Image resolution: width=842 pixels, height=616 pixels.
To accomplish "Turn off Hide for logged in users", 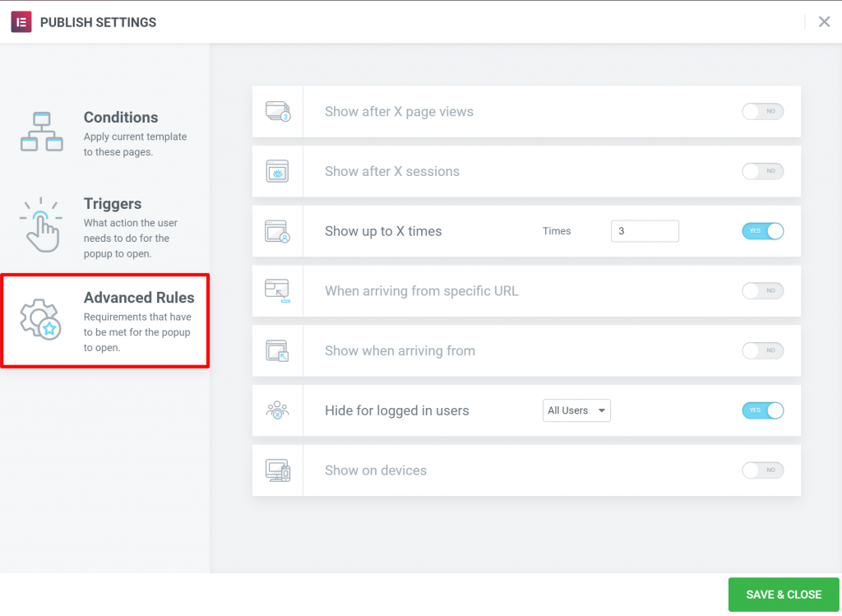I will (x=762, y=410).
